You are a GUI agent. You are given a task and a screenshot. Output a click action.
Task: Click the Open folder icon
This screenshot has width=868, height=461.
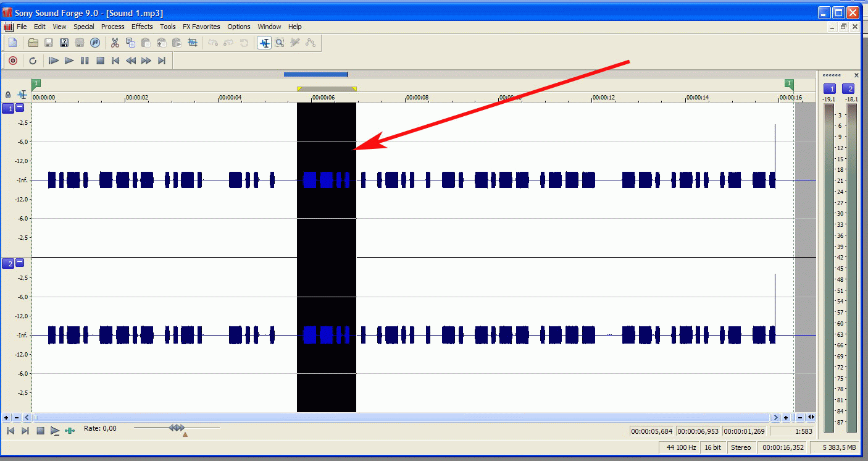pos(33,43)
